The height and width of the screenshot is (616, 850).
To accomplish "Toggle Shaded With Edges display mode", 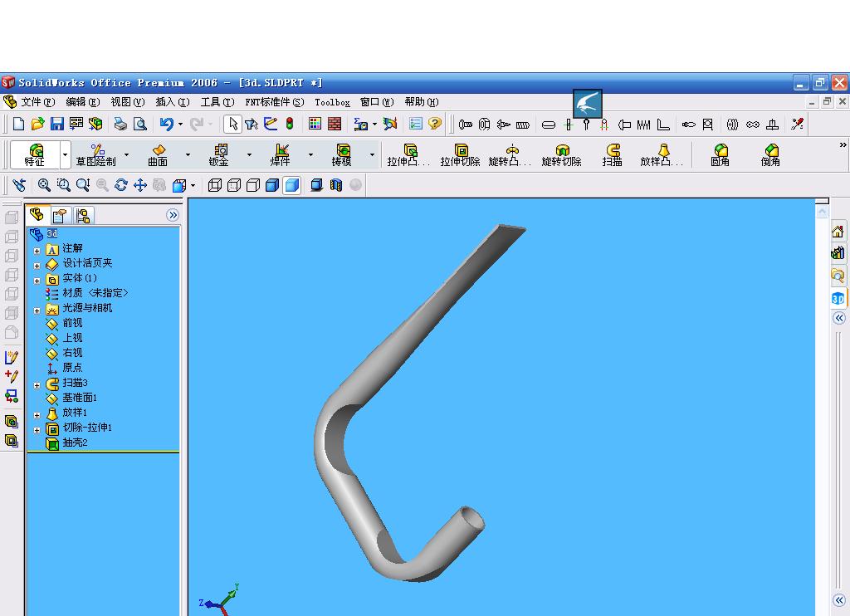I will (272, 185).
